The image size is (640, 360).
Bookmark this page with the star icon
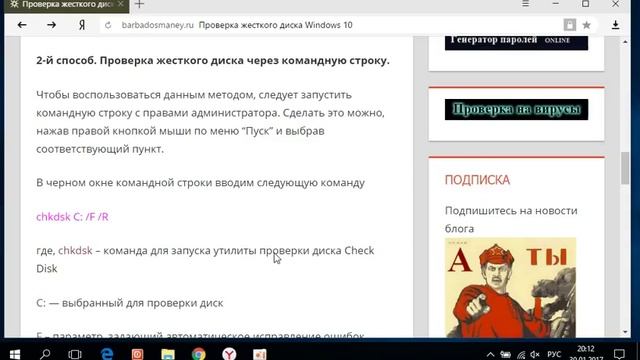[587, 25]
